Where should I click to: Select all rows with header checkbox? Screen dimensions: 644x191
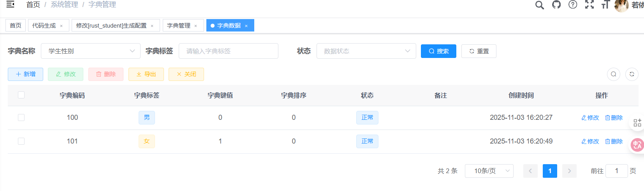click(21, 95)
